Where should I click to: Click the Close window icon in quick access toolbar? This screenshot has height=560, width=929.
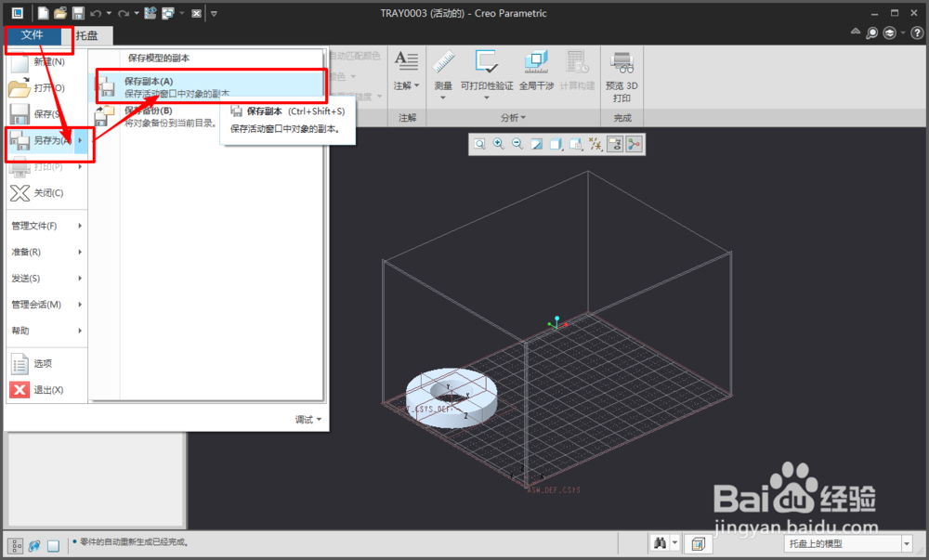coord(197,13)
